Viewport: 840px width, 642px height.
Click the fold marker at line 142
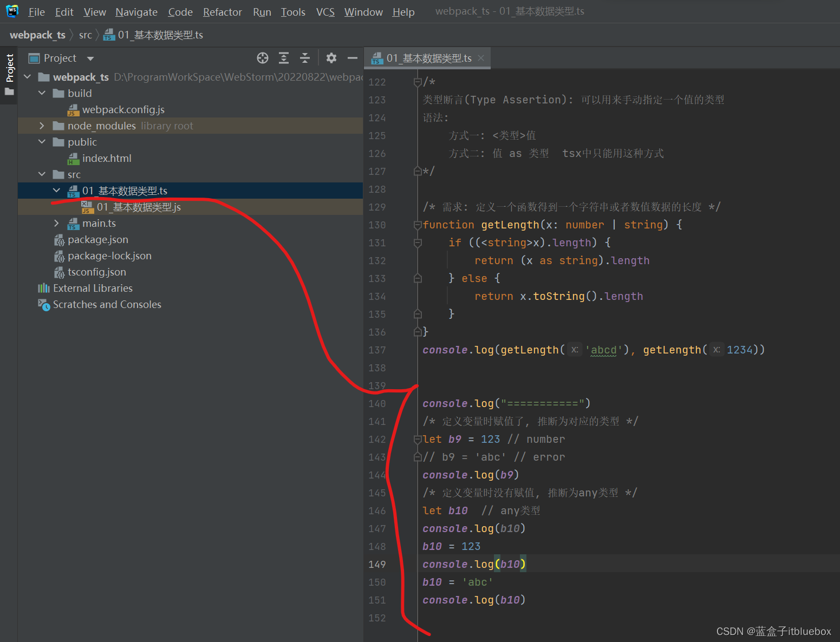point(418,440)
